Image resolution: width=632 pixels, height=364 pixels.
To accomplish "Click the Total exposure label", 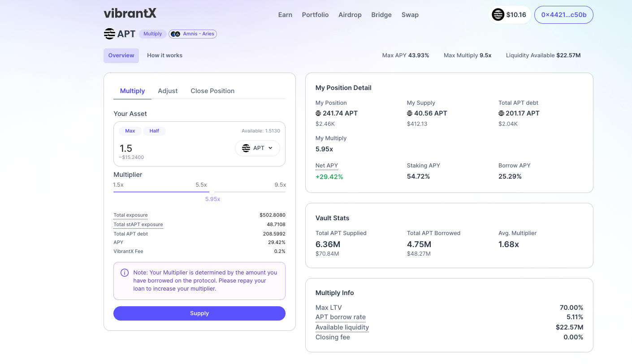I will (130, 215).
